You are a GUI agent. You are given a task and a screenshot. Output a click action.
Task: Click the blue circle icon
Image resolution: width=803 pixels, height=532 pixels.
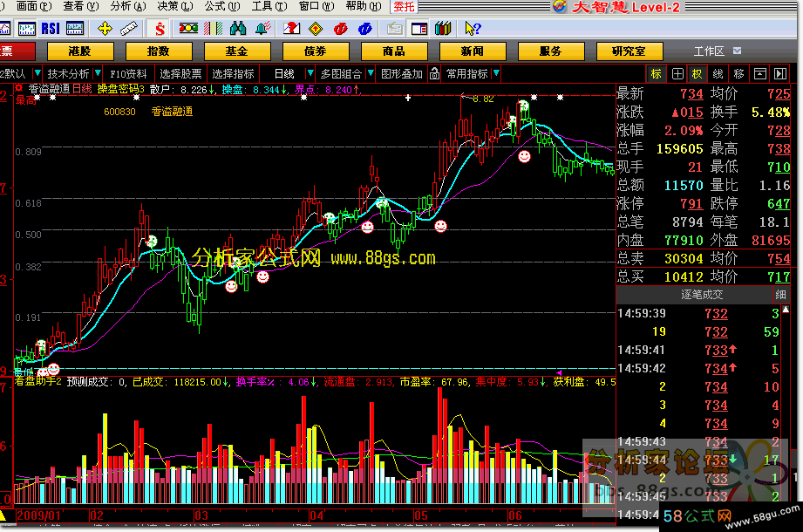[364, 29]
